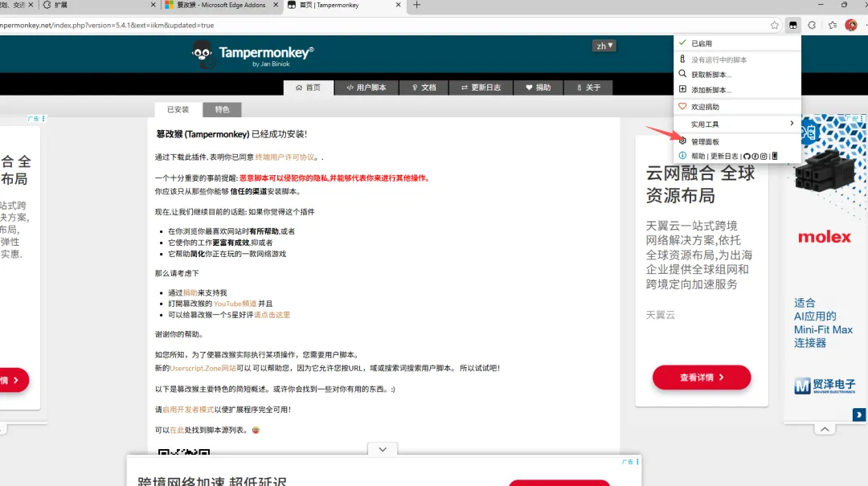Select 欢迎捐助 in the popup

[737, 107]
